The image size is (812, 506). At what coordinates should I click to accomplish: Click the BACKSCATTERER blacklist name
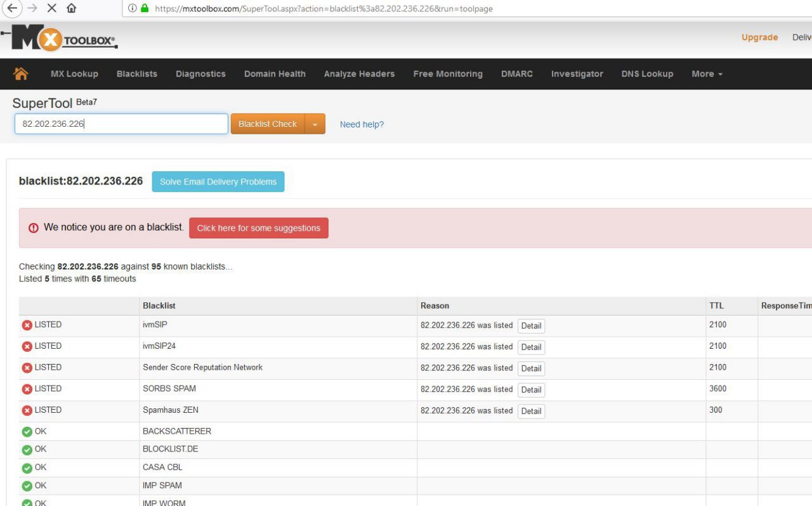177,431
